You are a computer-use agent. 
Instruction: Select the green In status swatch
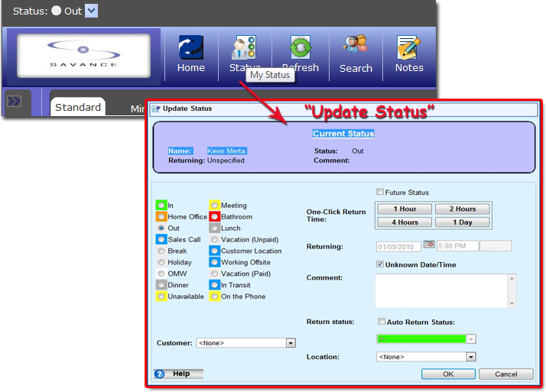tap(161, 206)
